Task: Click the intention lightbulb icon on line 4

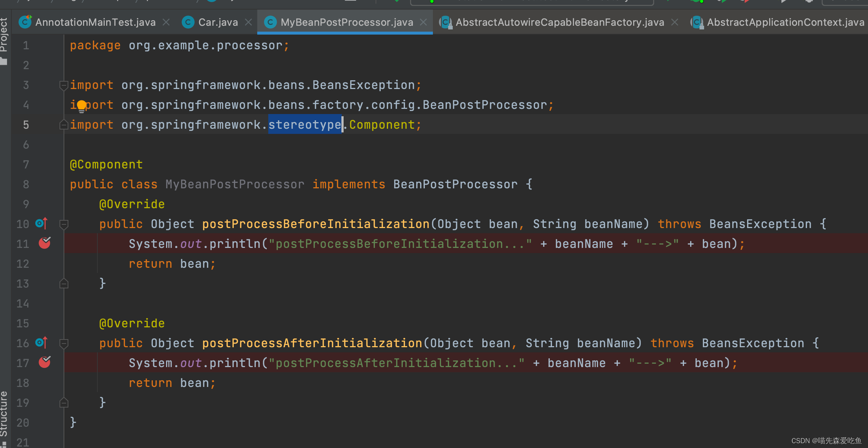Action: point(82,106)
